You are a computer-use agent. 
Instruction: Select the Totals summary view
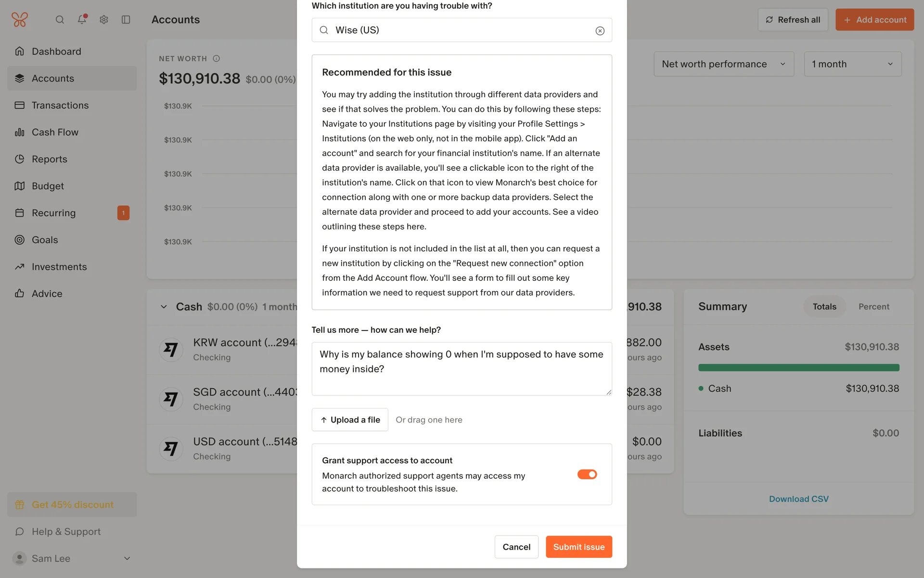tap(824, 307)
